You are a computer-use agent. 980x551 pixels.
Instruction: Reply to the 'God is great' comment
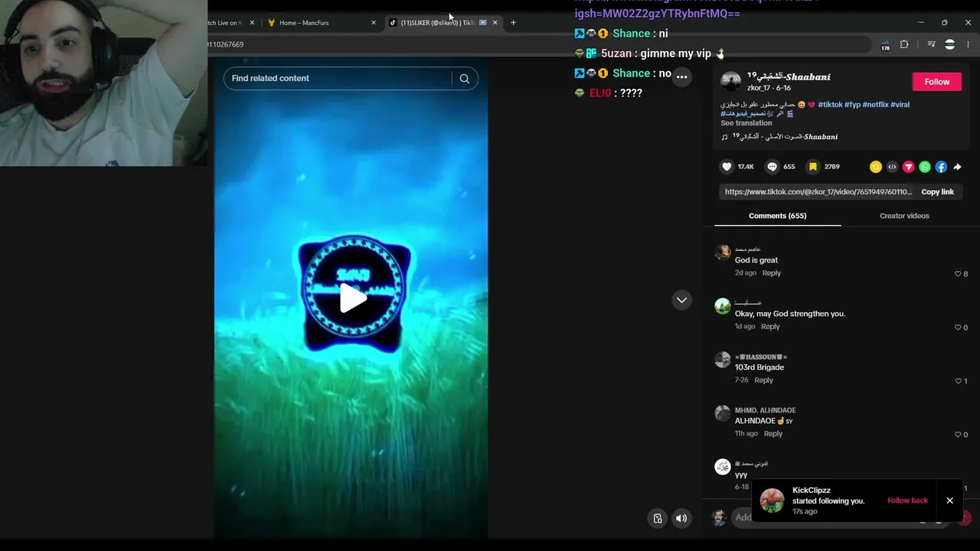(x=771, y=273)
